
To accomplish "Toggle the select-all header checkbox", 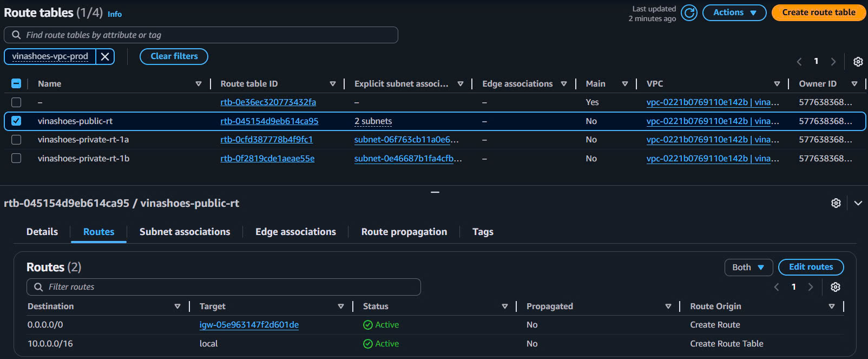I will [16, 83].
